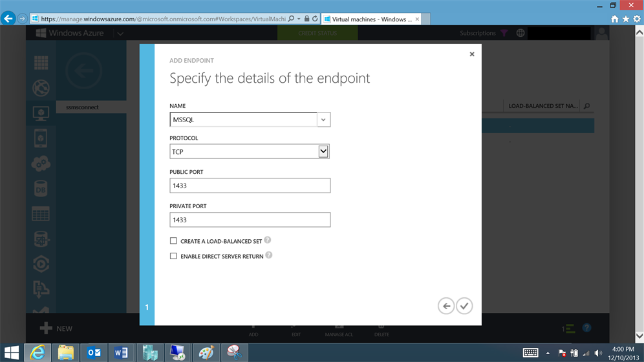
Task: Click the large back arrow in navigation pane
Action: pos(84,71)
